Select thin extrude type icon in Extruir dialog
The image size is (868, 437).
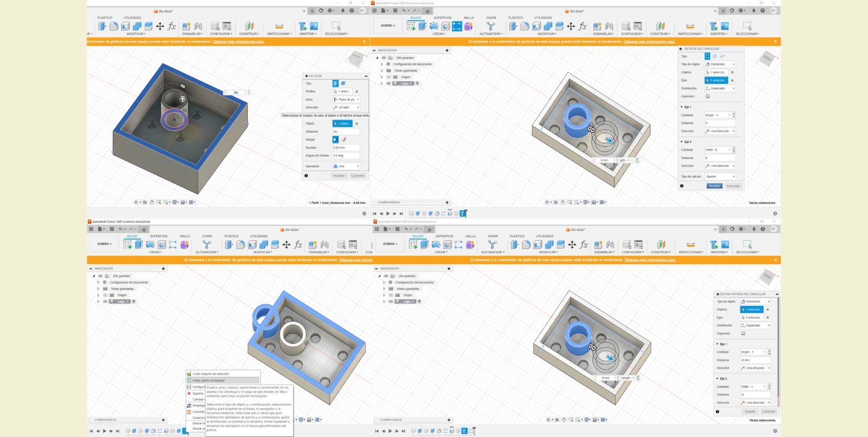point(343,84)
